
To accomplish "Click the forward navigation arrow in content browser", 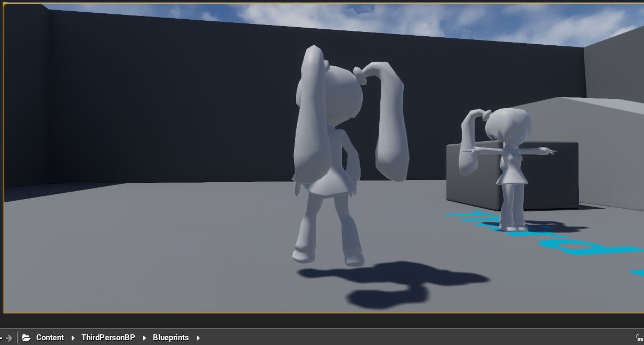I will pyautogui.click(x=9, y=338).
